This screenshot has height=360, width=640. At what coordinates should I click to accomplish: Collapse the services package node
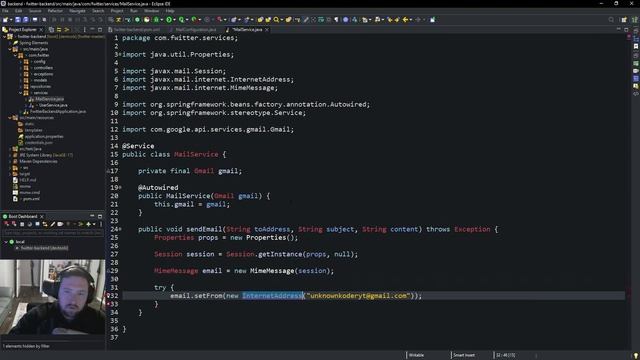pyautogui.click(x=20, y=93)
